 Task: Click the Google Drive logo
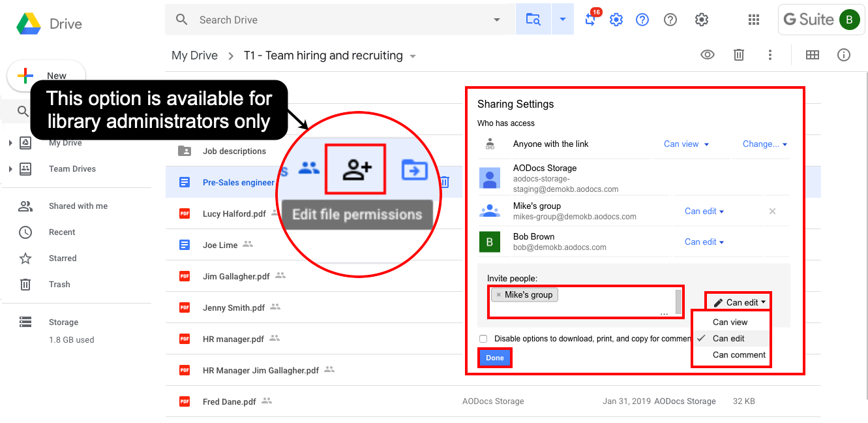(29, 24)
